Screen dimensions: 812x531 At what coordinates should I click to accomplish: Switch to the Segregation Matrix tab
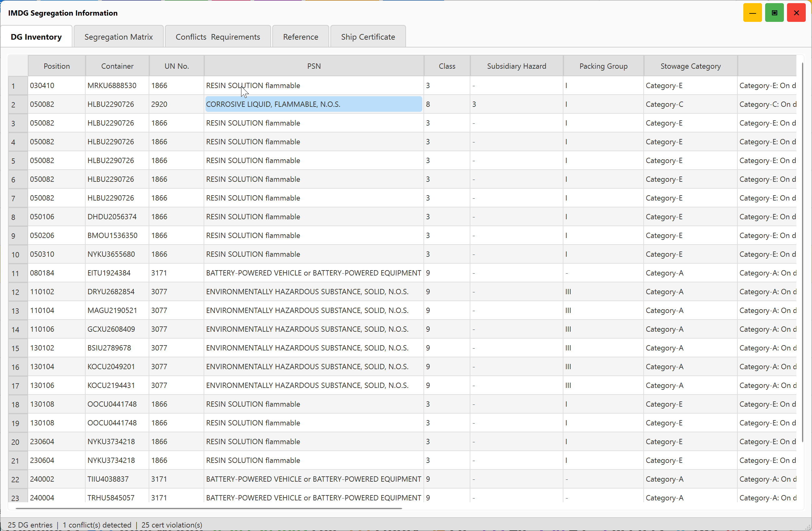(x=118, y=37)
